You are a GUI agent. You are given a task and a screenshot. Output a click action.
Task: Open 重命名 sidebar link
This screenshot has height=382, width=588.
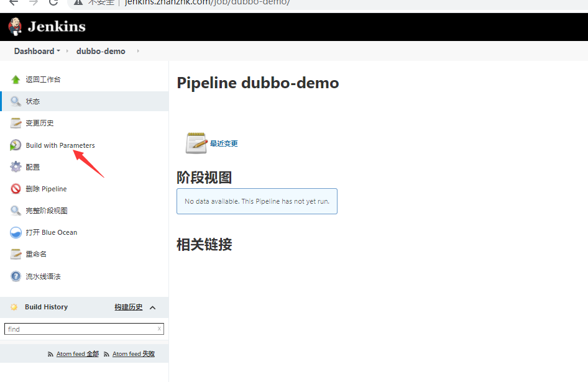pos(36,254)
